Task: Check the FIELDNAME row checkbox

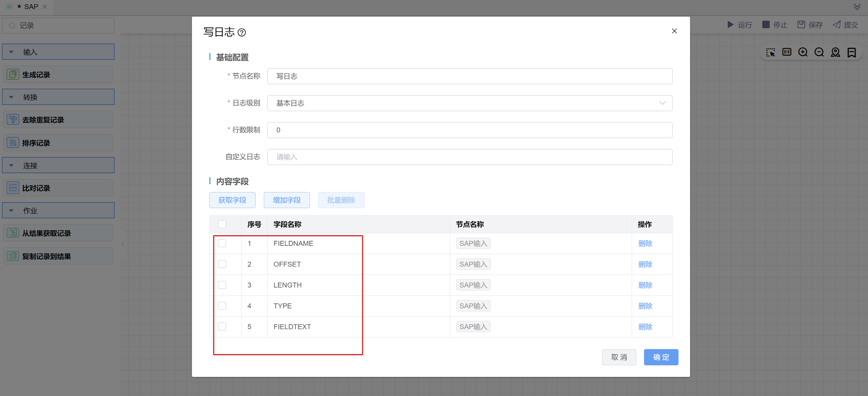Action: (222, 243)
